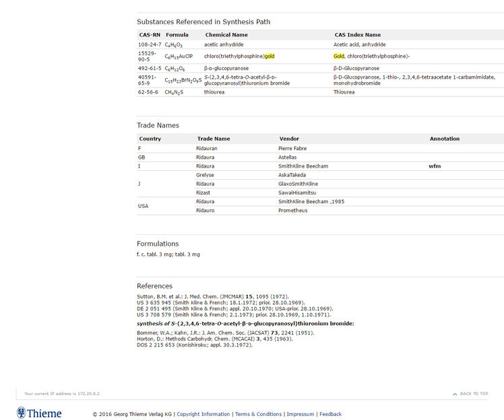Viewport: 504px width, 420px height.
Task: Open the Feedback footer link
Action: click(x=330, y=414)
